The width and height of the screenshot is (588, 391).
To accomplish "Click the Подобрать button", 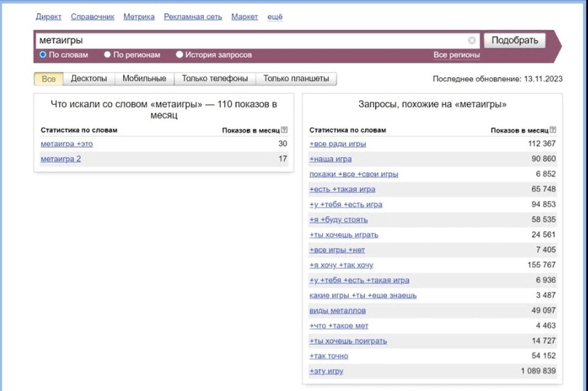I will 515,41.
